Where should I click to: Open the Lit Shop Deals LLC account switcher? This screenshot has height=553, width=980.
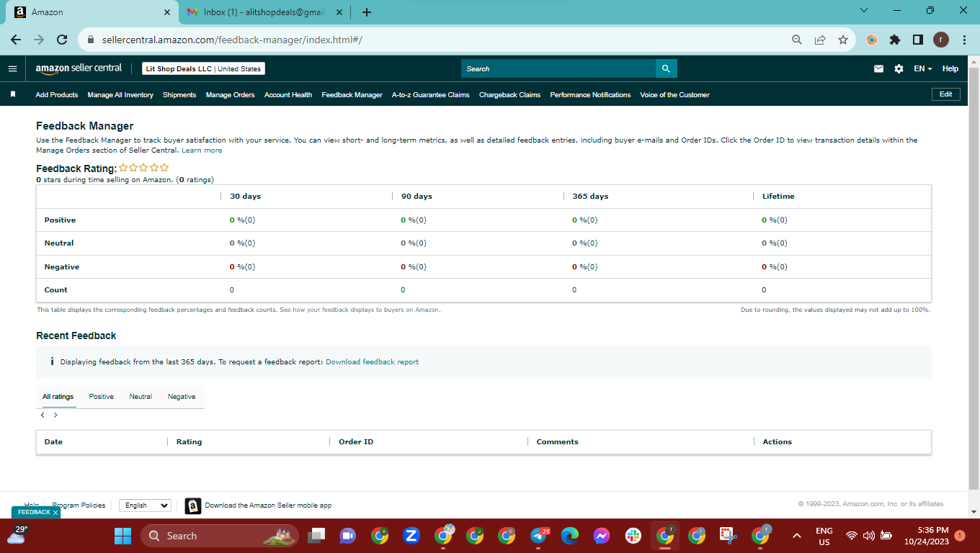pos(204,69)
